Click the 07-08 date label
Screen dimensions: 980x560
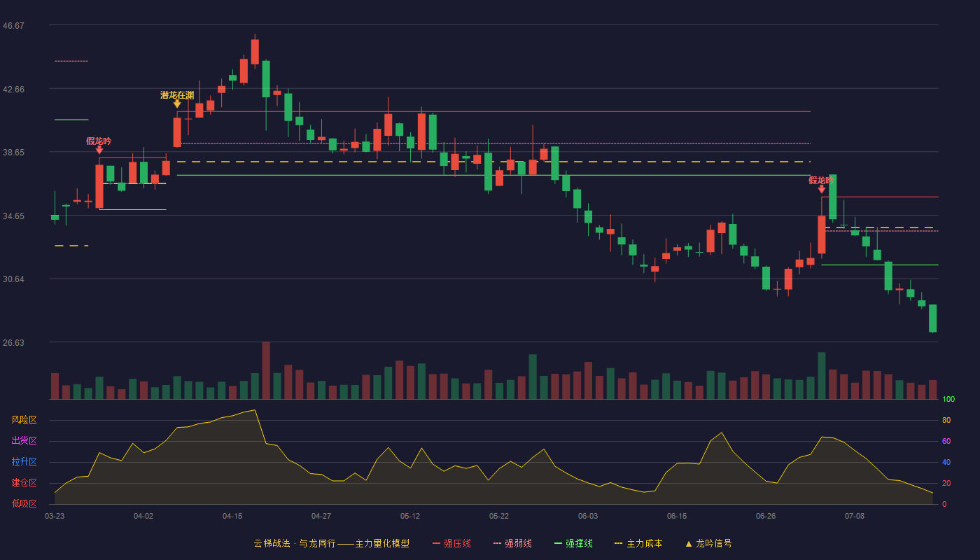pos(855,516)
